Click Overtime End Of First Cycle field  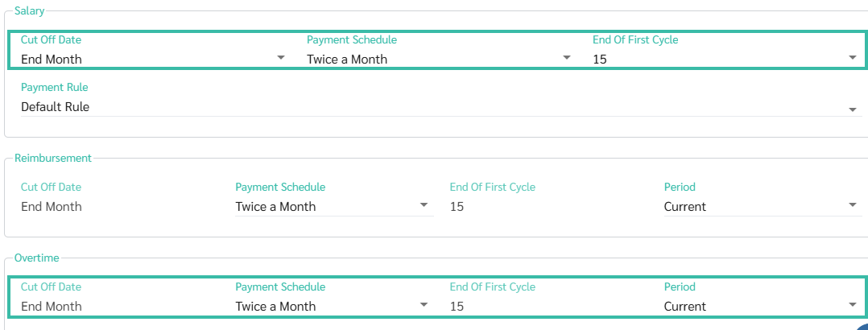pos(457,307)
